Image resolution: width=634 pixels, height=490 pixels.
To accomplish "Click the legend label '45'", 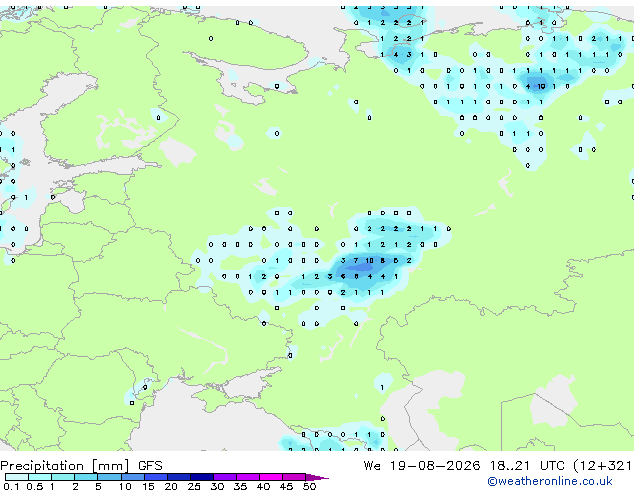I will click(x=286, y=486).
